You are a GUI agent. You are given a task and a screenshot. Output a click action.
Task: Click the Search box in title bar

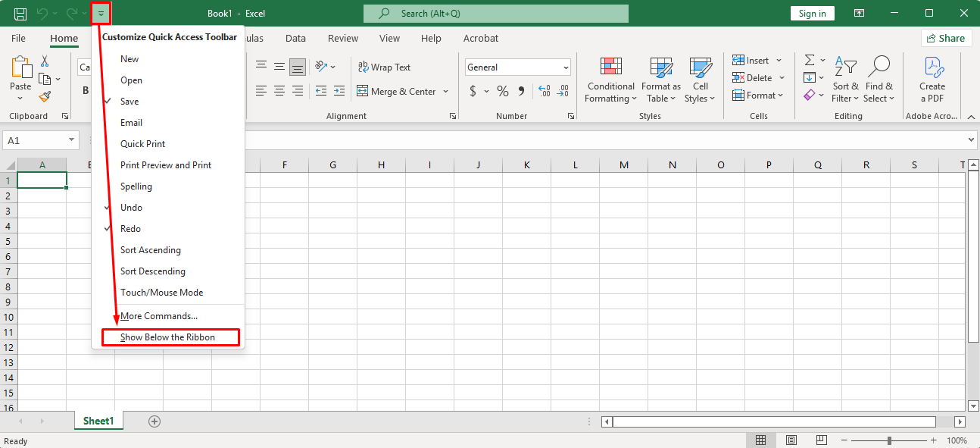point(495,14)
